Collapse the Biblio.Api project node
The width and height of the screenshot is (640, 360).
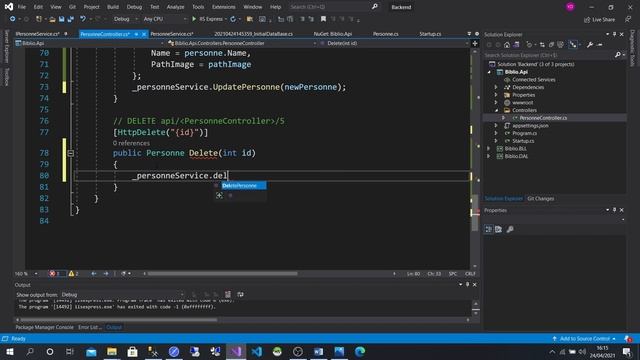click(489, 72)
